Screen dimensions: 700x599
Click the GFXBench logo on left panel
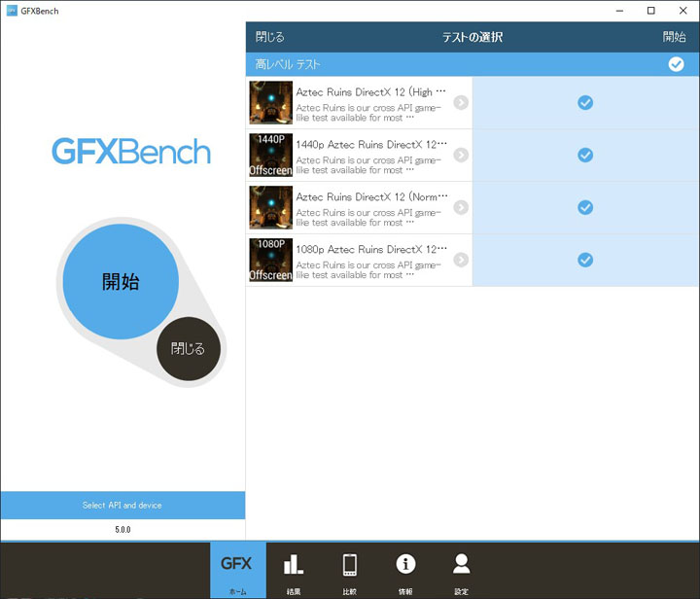pyautogui.click(x=131, y=152)
